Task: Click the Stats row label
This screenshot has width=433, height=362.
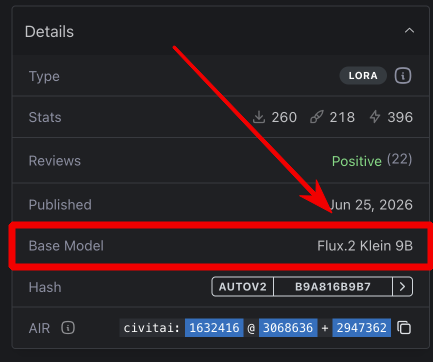Action: tap(45, 117)
